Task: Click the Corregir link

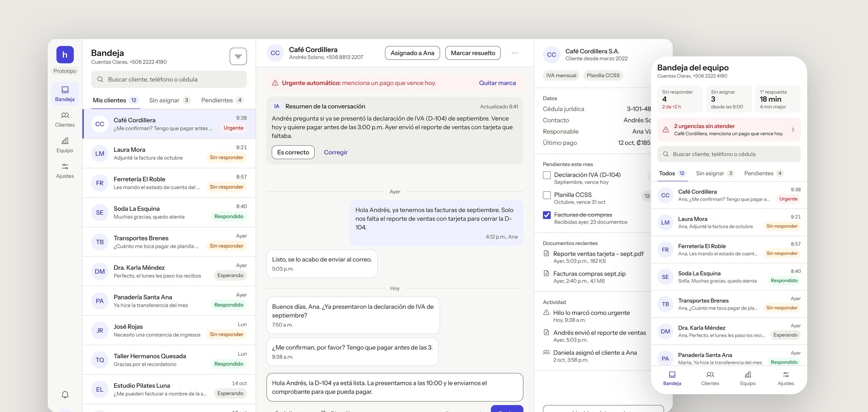Action: (335, 152)
